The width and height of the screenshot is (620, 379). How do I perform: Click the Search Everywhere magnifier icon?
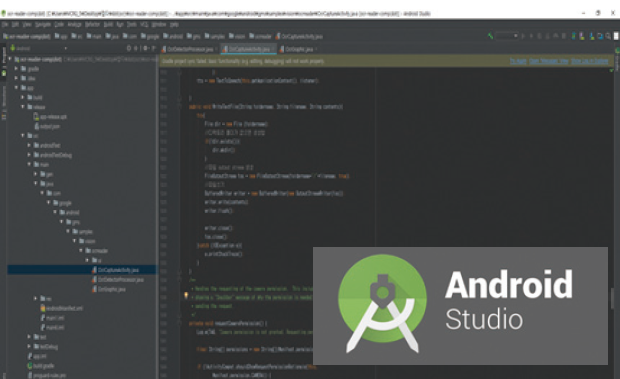tap(608, 36)
